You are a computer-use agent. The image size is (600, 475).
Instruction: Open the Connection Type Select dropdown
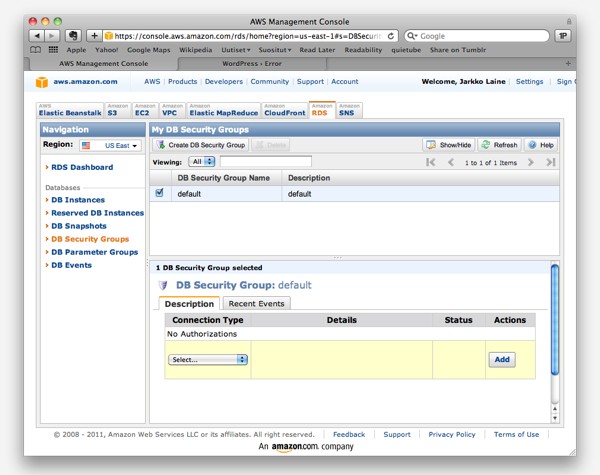click(208, 359)
